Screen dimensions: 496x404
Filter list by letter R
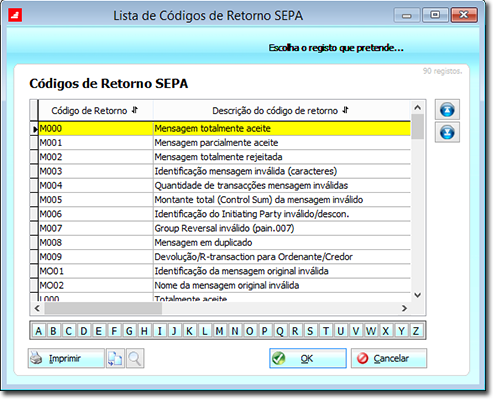tap(295, 331)
